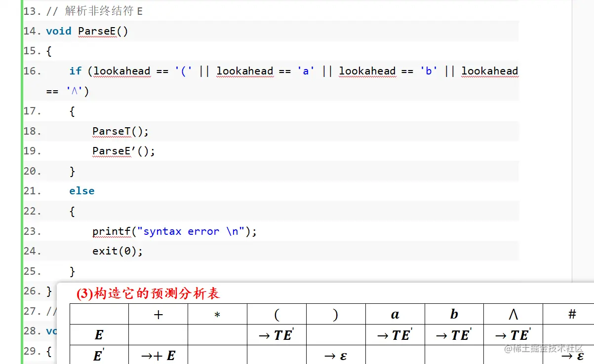594x364 pixels.
Task: Click the "+" column header in the table
Action: click(x=158, y=314)
